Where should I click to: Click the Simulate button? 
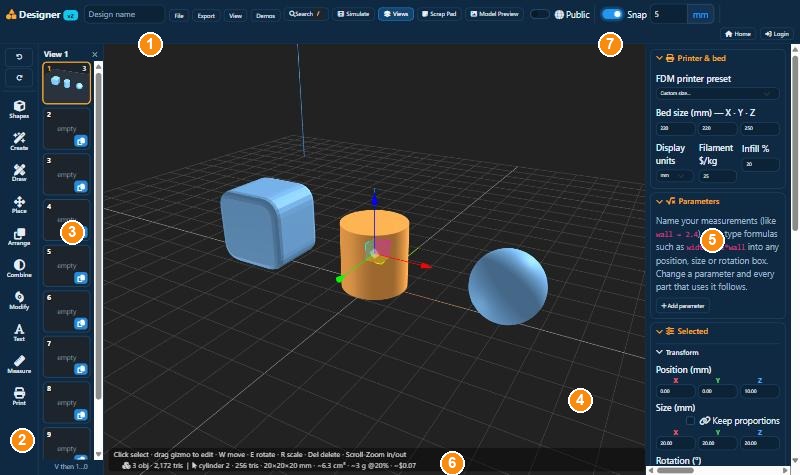[x=353, y=14]
